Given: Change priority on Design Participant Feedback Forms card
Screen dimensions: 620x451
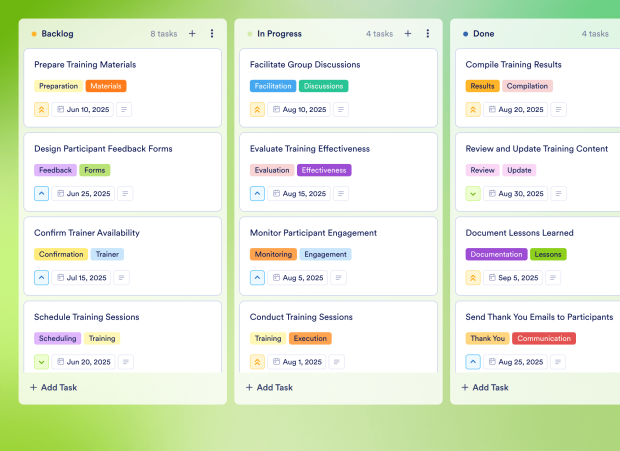Looking at the screenshot, I should (42, 193).
